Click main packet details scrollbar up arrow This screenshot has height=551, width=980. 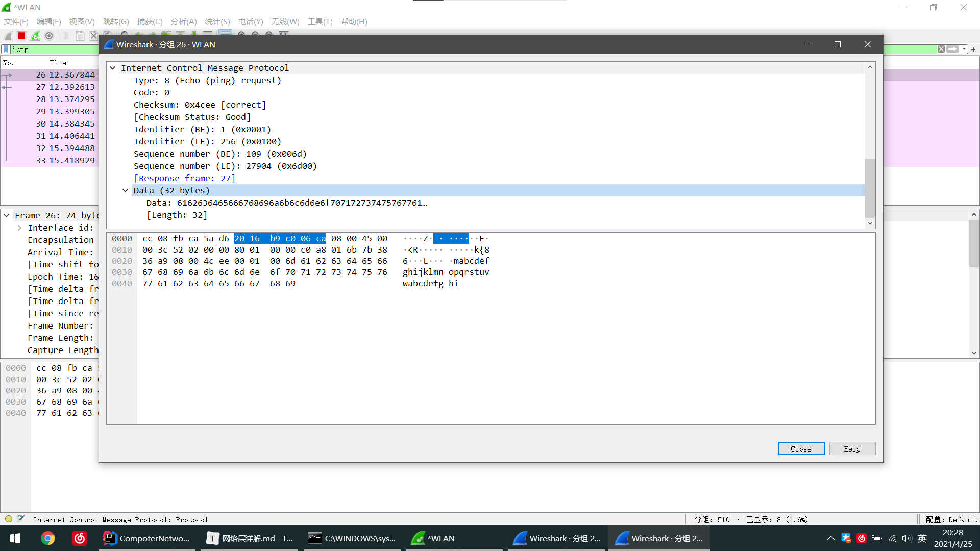tap(974, 215)
